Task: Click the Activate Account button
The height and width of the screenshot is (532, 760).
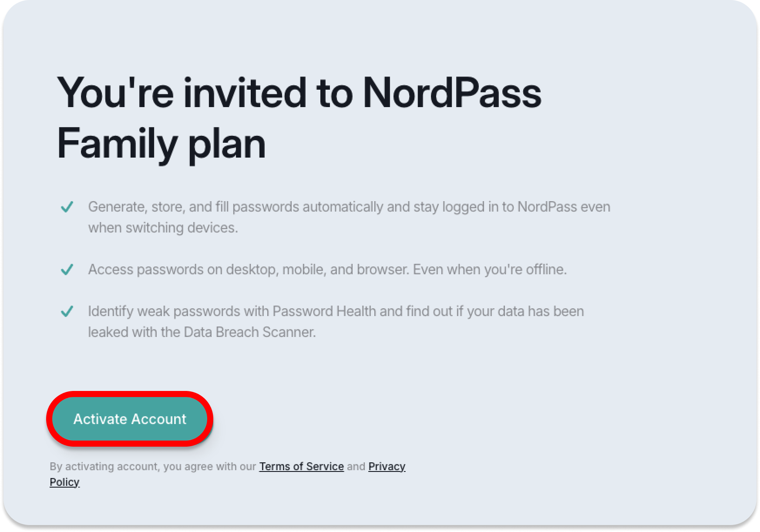Action: click(130, 419)
